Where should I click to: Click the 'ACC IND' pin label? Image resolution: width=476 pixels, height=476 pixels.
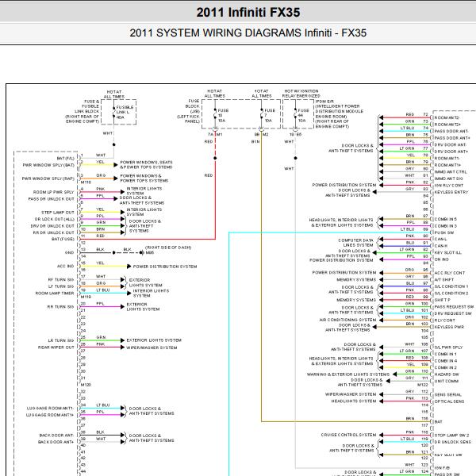point(66,267)
